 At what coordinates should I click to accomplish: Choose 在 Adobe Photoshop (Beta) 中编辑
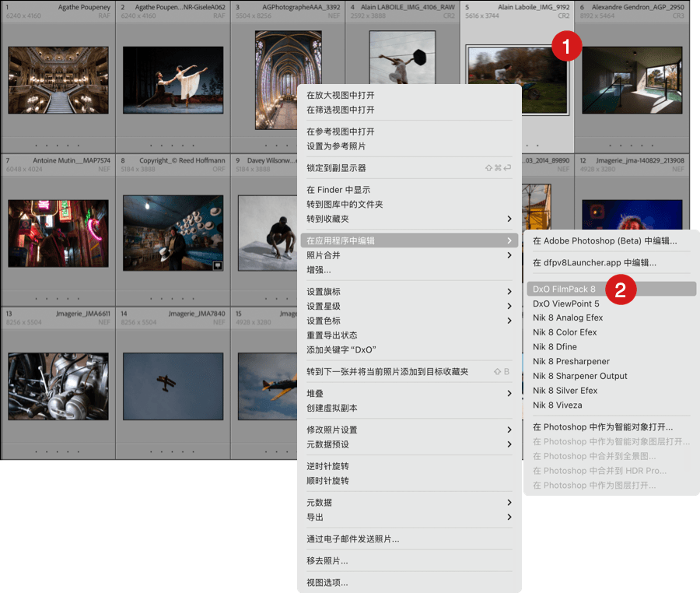pyautogui.click(x=604, y=241)
